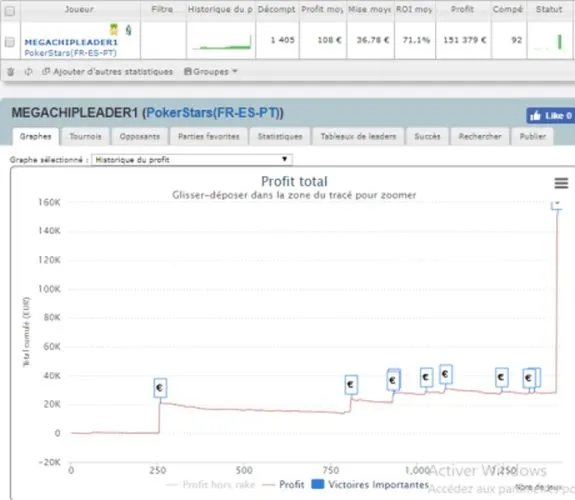
Task: Sort by the Profit column header
Action: (x=462, y=10)
